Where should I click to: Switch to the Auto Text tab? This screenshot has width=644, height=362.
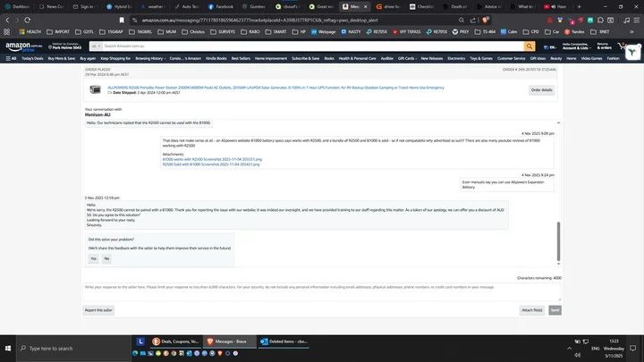click(187, 6)
